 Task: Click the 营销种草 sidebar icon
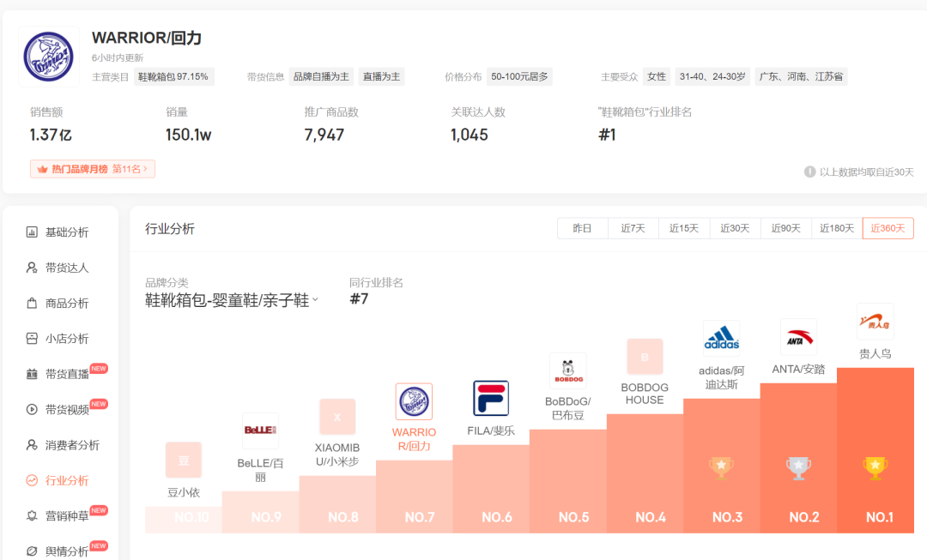tap(66, 515)
